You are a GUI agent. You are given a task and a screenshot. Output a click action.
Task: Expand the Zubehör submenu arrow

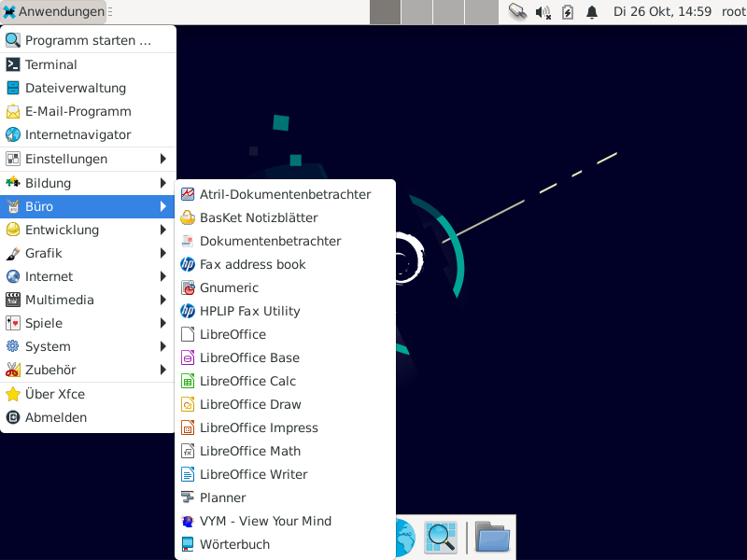[x=163, y=370]
